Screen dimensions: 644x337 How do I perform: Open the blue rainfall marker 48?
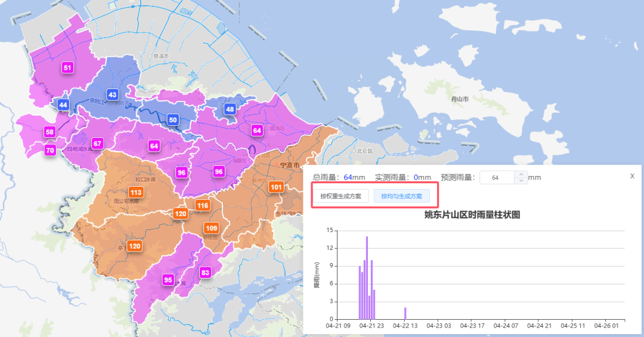pos(230,109)
